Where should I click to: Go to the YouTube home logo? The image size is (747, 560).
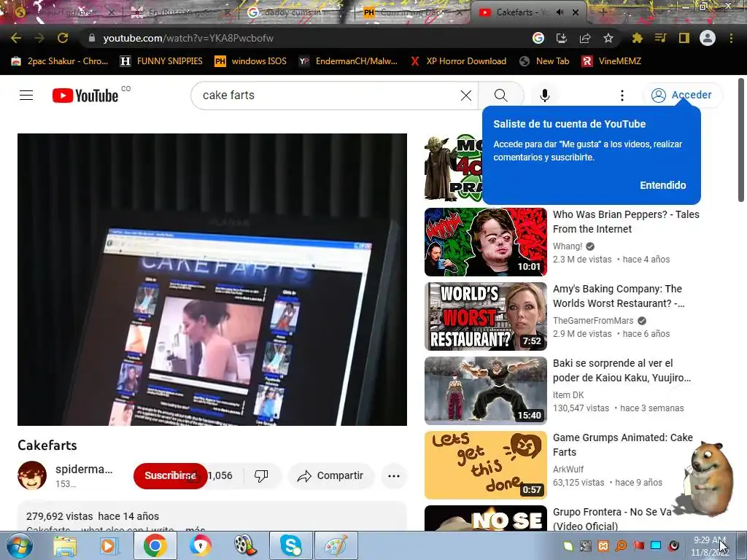85,96
